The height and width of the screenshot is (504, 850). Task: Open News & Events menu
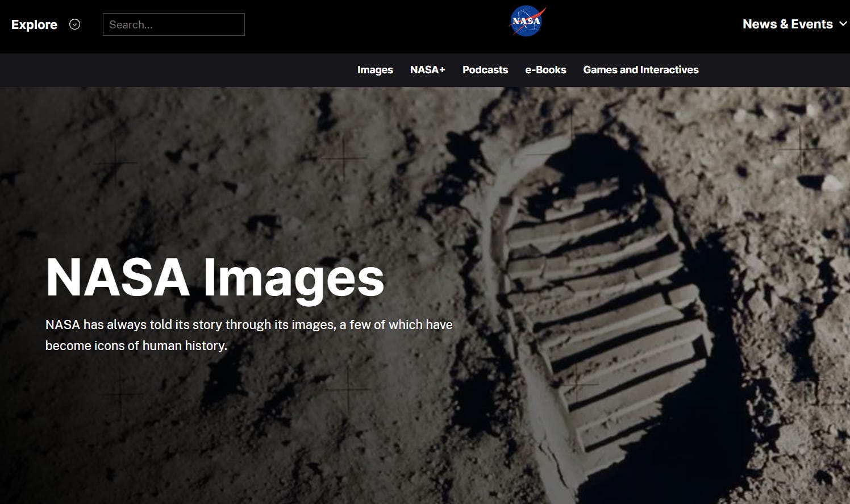788,24
